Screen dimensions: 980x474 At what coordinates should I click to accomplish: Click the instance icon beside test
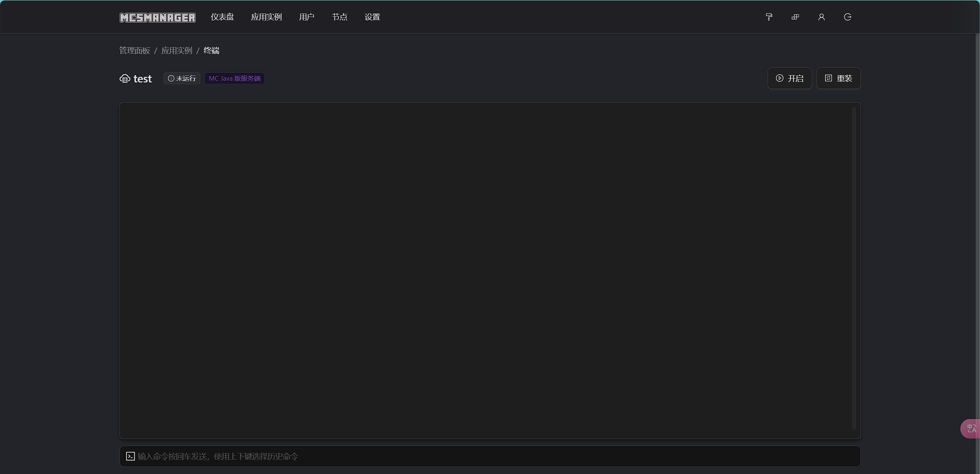click(125, 79)
